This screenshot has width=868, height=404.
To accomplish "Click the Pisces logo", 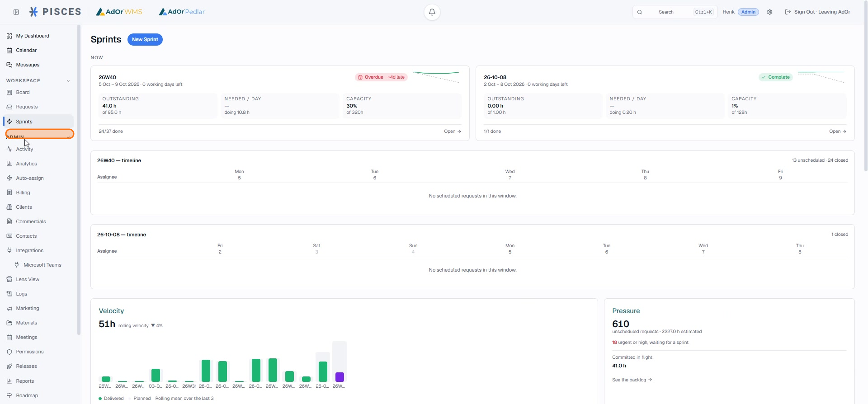I will click(55, 12).
